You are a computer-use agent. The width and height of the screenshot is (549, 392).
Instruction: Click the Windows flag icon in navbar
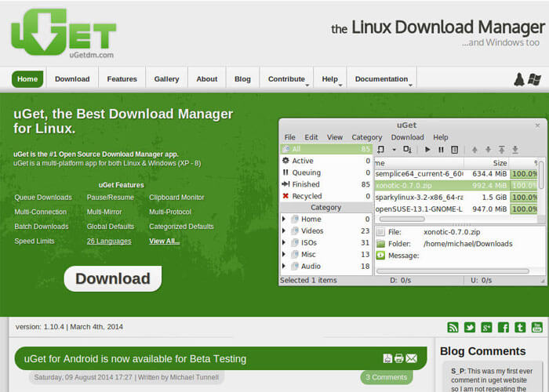pyautogui.click(x=534, y=79)
